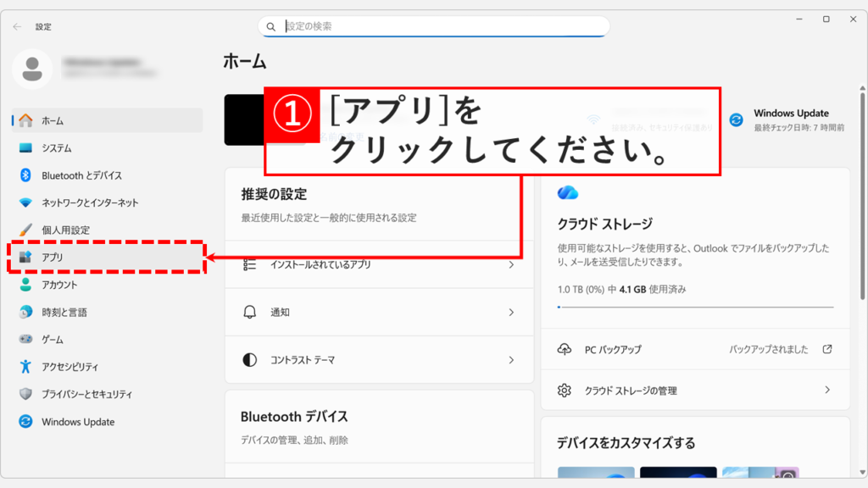This screenshot has width=868, height=488.
Task: Open ゲーム settings via the Xbox icon
Action: click(x=25, y=340)
